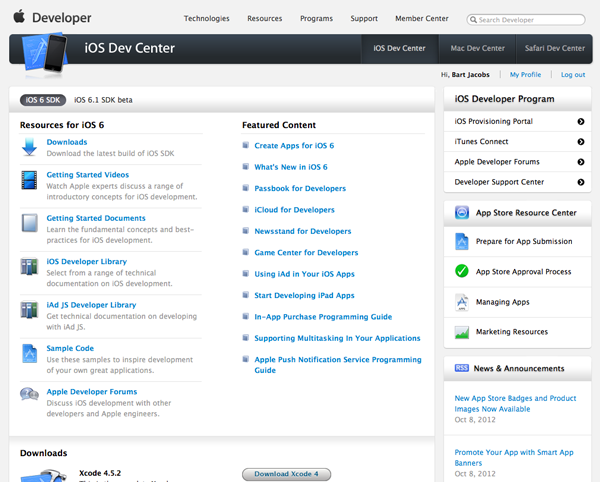This screenshot has height=482, width=600.
Task: Open the iTunes Connect row
Action: click(517, 142)
